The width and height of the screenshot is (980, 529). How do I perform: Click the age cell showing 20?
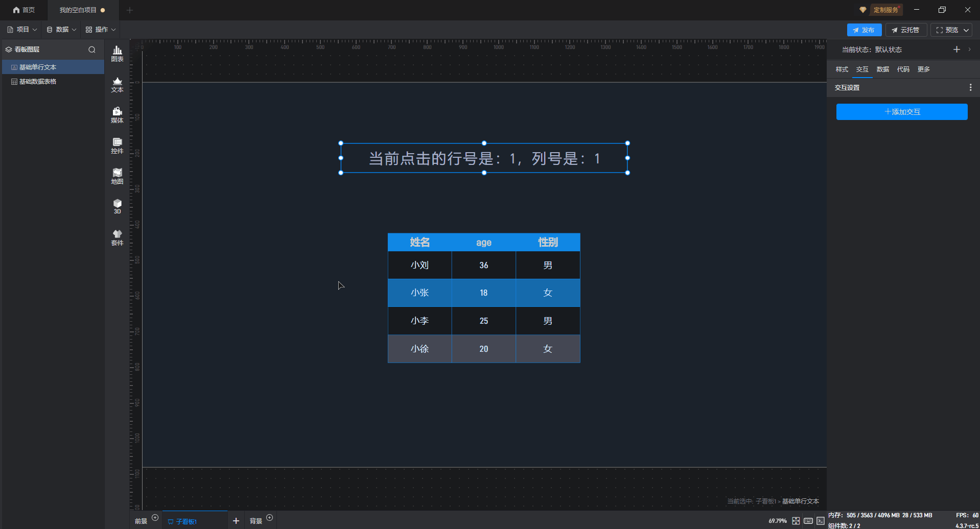click(x=484, y=349)
